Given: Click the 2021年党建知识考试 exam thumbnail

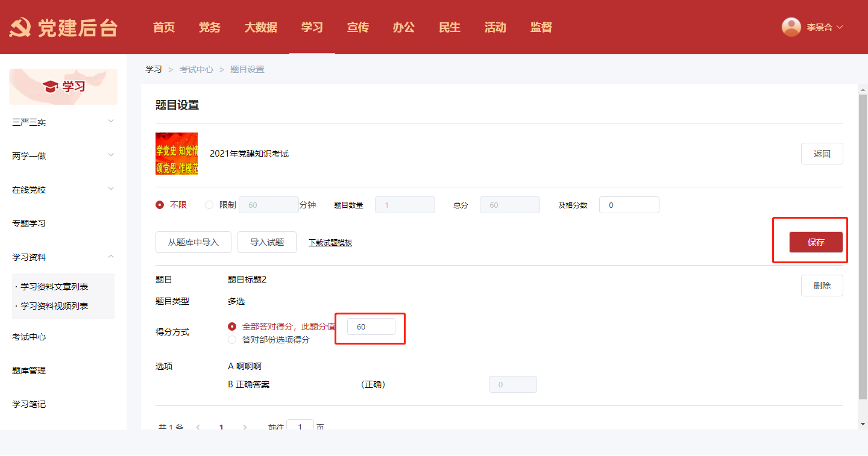Looking at the screenshot, I should tap(177, 154).
